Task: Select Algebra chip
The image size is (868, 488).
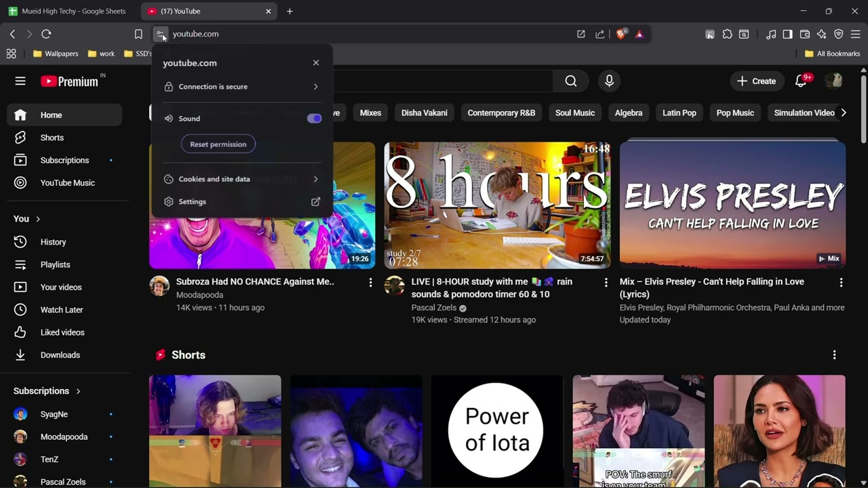Action: click(629, 113)
